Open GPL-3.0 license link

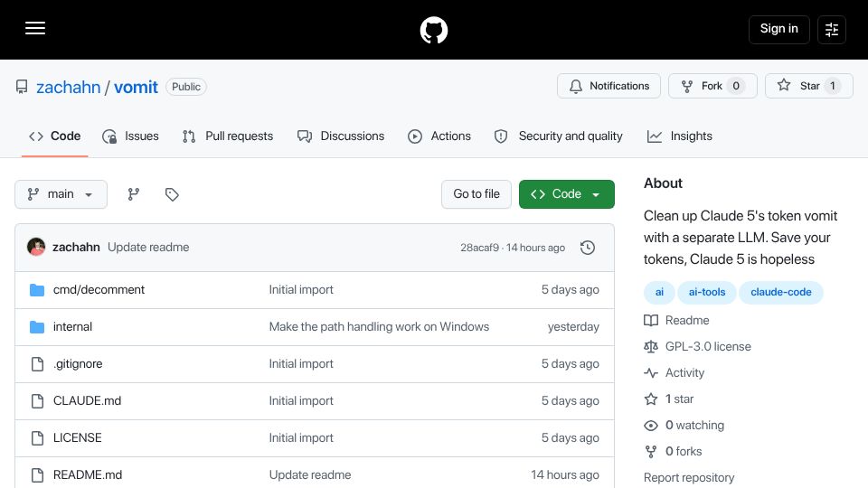pyautogui.click(x=697, y=347)
